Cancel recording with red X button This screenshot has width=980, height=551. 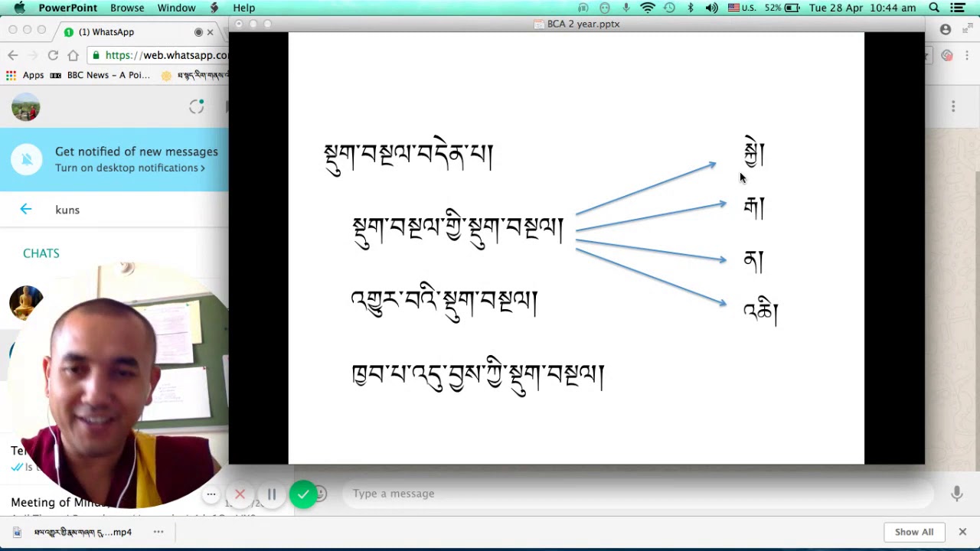point(240,494)
